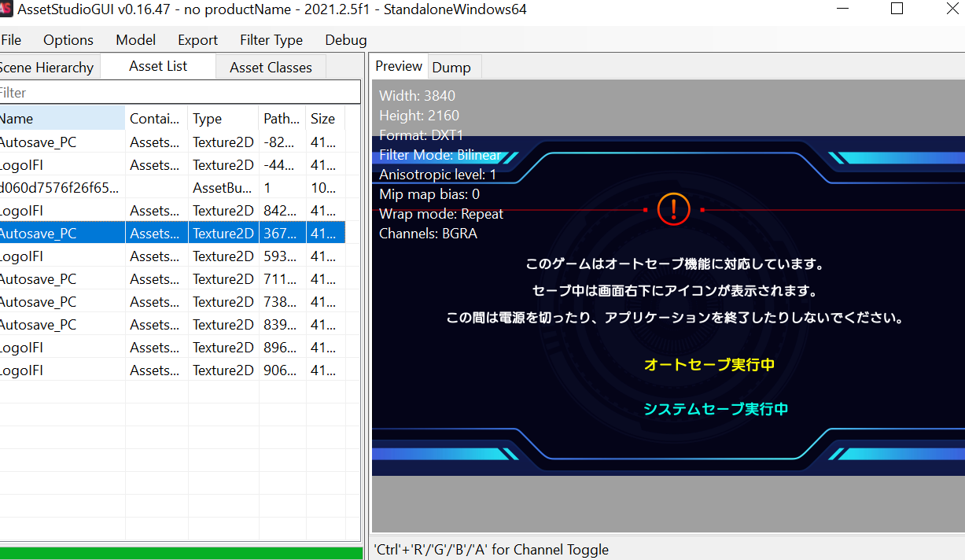Select the Autosave_PC row with PathID 711...
Viewport: 965px width, 560px height.
172,279
